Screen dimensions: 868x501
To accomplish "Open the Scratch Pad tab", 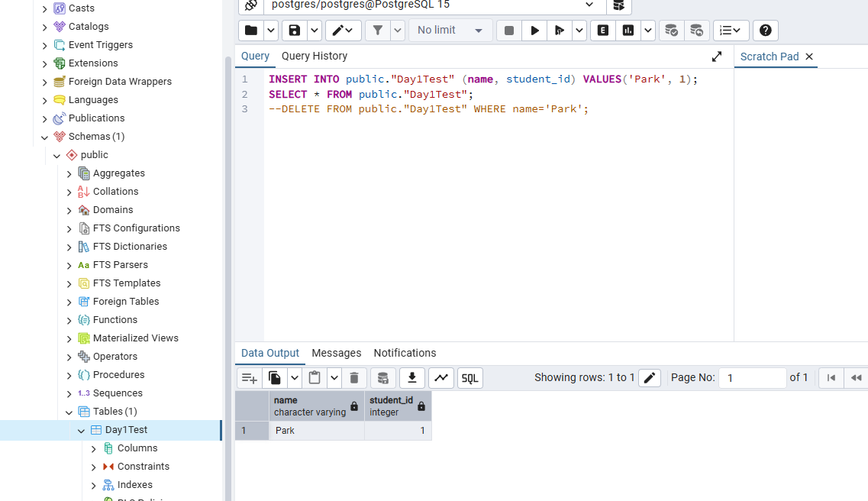I will tap(770, 57).
